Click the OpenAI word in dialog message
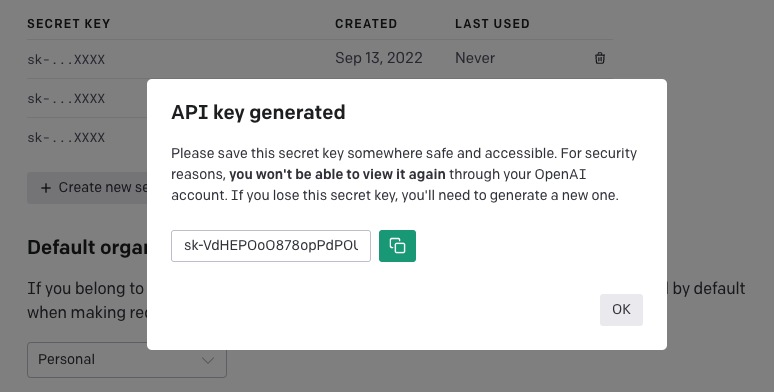The height and width of the screenshot is (392, 774). point(560,174)
